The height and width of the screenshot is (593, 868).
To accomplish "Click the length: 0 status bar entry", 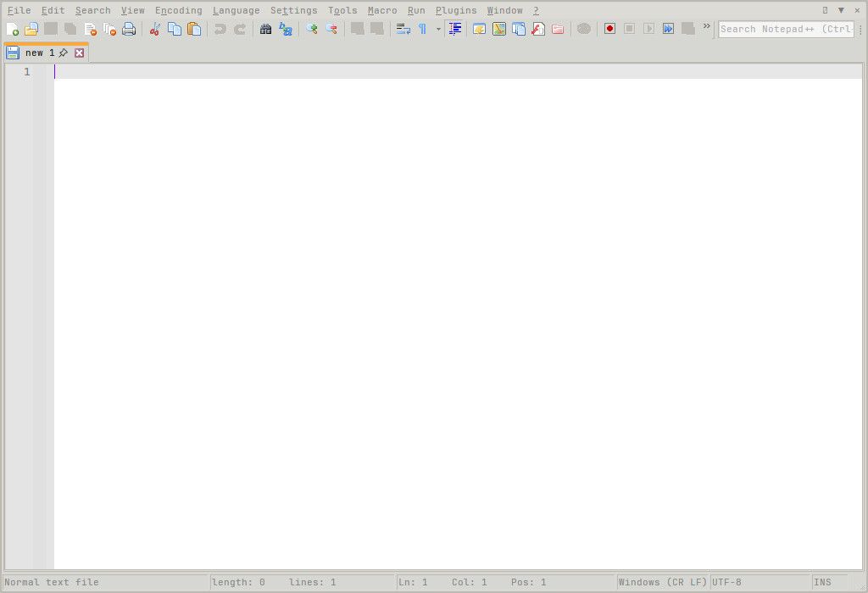I will (238, 583).
